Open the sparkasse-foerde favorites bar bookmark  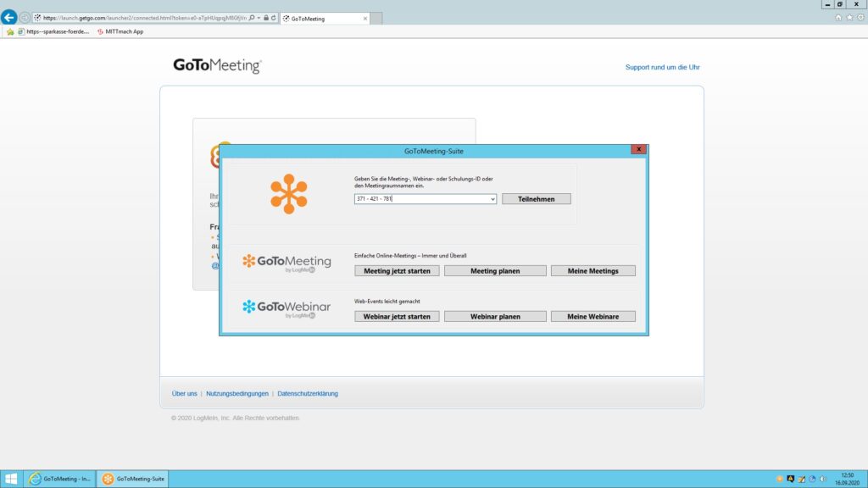(x=53, y=32)
